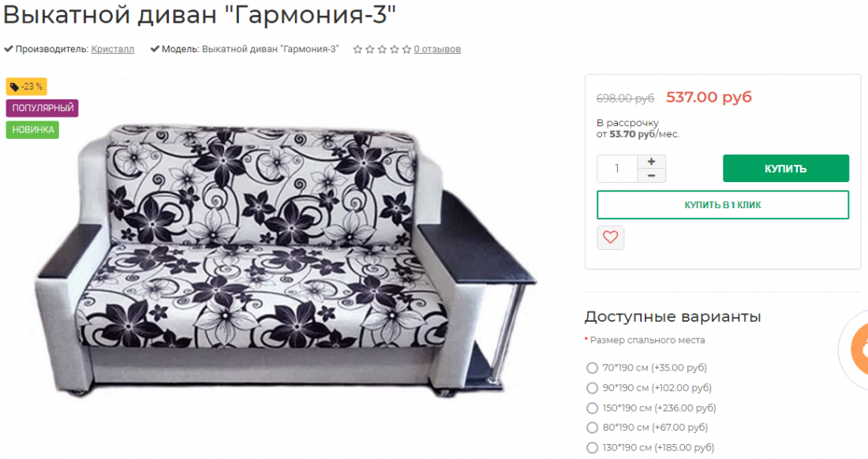Screen dimensions: 868x459
Task: Click the first rating star
Action: (357, 49)
